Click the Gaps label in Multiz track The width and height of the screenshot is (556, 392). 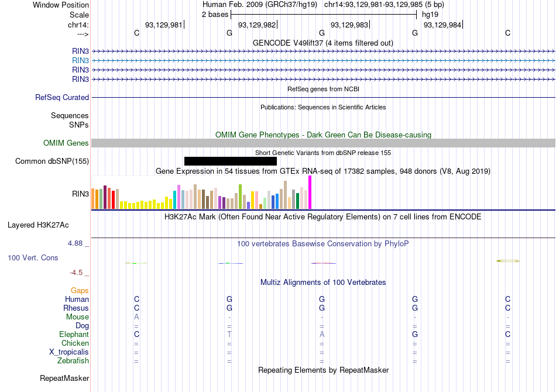point(80,291)
